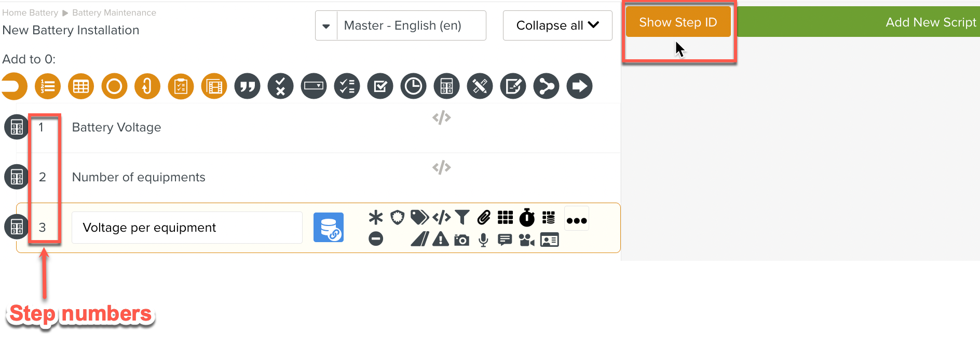Open the Master - English language dropdown
Screen dimensions: 980x345
click(x=326, y=25)
